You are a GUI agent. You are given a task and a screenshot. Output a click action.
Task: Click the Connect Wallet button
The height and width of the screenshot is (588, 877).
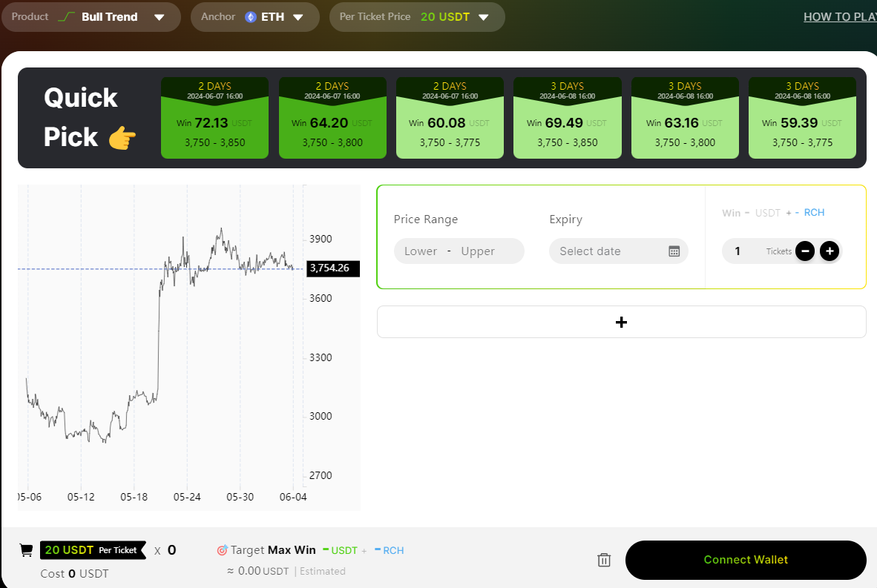point(745,560)
